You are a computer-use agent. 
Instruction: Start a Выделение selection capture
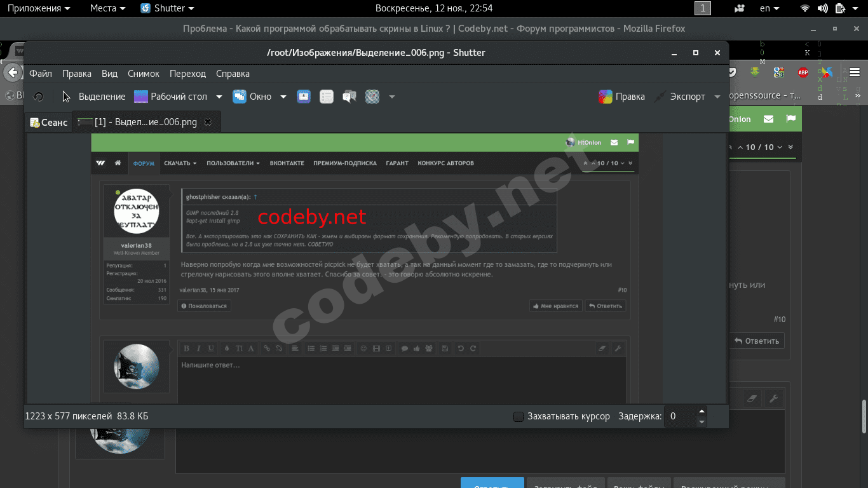tap(93, 97)
